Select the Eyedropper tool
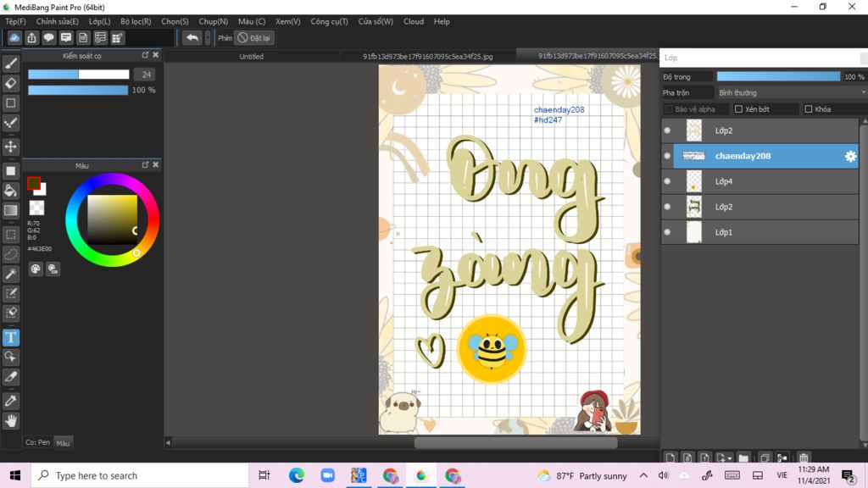The width and height of the screenshot is (868, 488). [x=10, y=401]
